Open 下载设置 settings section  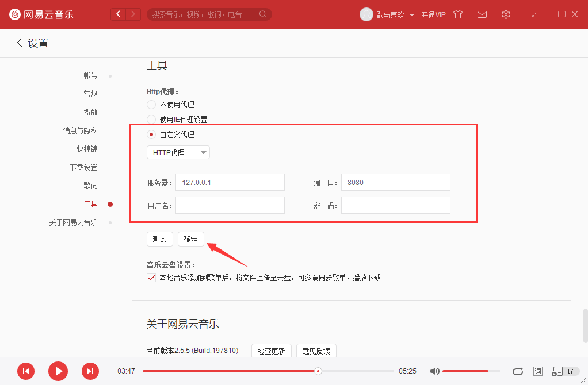coord(83,167)
